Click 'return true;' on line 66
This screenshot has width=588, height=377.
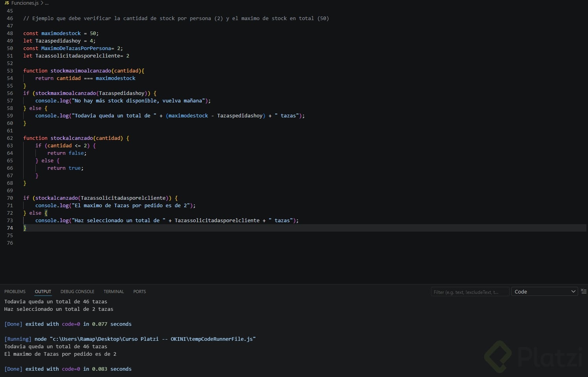[65, 168]
